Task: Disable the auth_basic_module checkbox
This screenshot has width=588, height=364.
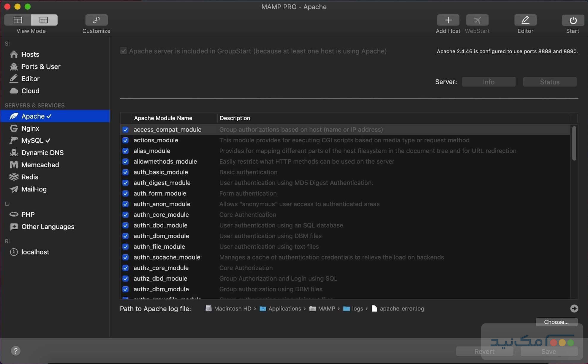Action: [x=126, y=172]
